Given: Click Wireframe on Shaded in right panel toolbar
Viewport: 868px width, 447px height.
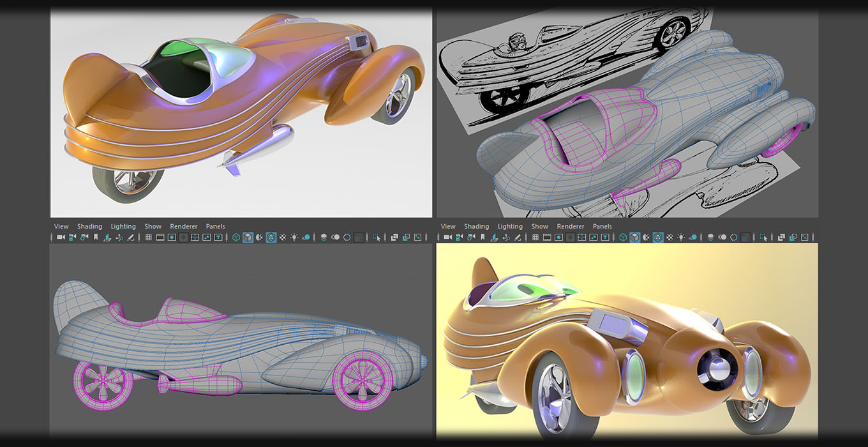Looking at the screenshot, I should [658, 237].
